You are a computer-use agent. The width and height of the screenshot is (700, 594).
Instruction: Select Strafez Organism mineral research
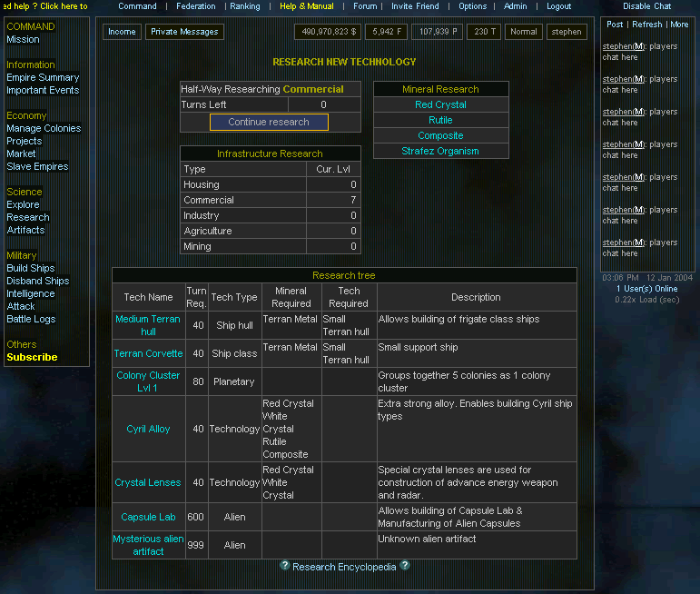click(440, 152)
